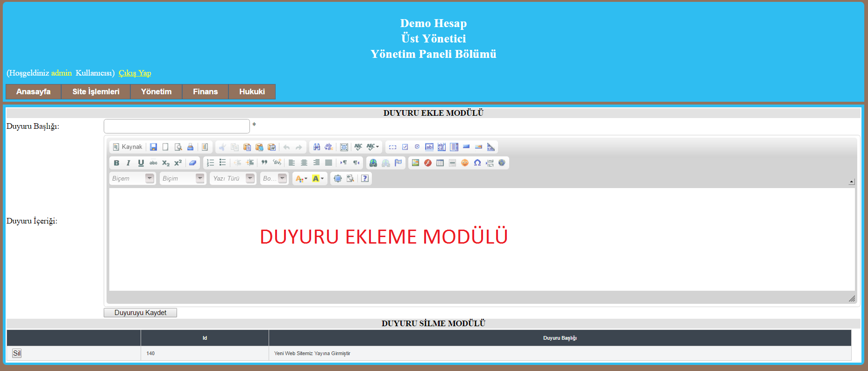
Task: Click the numbered list icon
Action: 210,163
